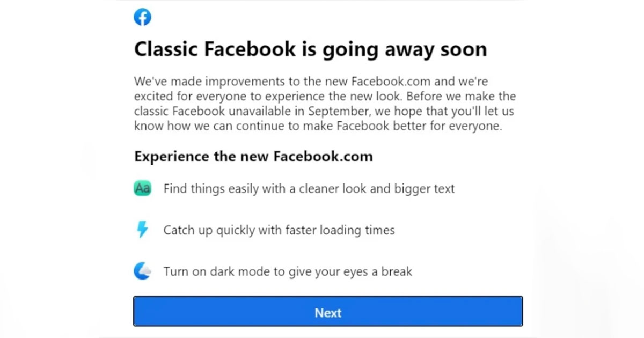The image size is (644, 338).
Task: Click the blue Next bar at the bottom
Action: click(327, 312)
